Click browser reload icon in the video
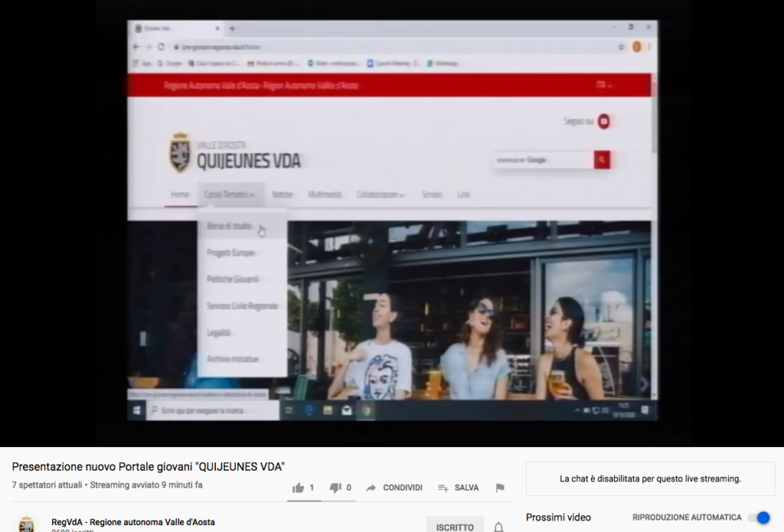Viewport: 784px width, 532px height. point(161,47)
